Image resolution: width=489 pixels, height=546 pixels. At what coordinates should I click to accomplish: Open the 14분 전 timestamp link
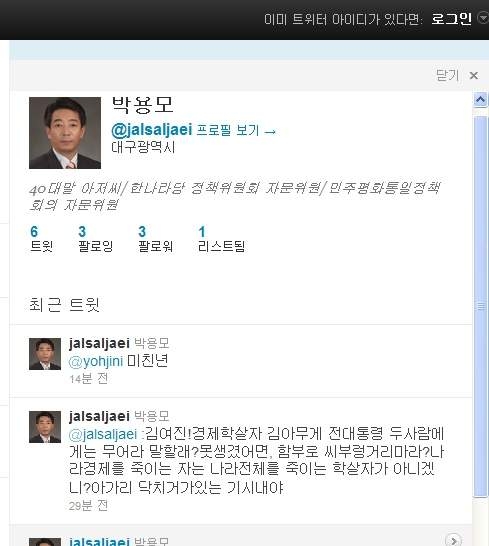click(88, 379)
